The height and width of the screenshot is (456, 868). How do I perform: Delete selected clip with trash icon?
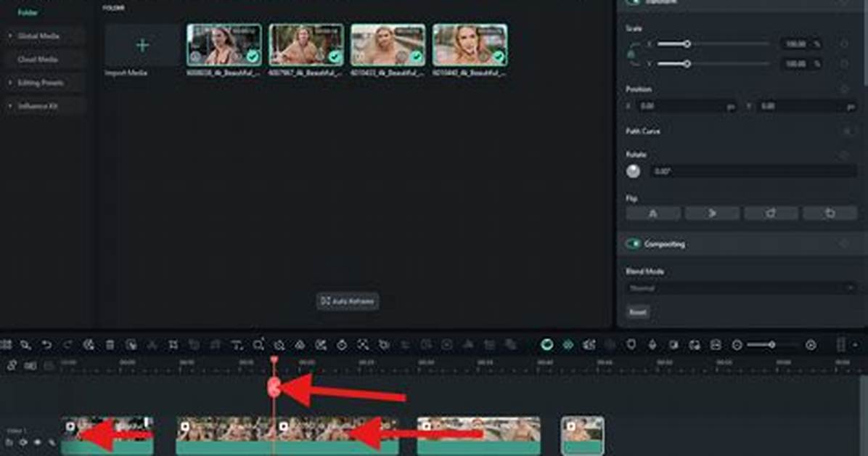(x=110, y=345)
